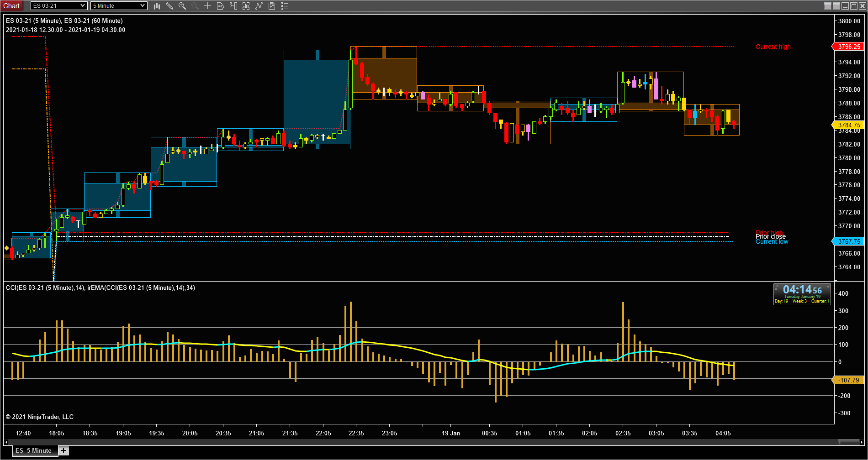868x460 pixels.
Task: Click the scrollbar thumb at right end
Action: (848, 442)
